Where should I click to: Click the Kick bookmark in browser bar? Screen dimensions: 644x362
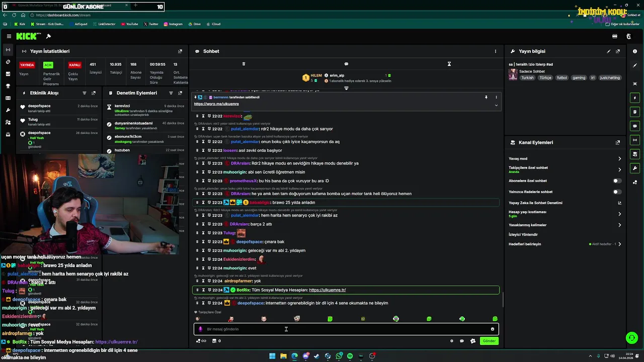[20, 24]
